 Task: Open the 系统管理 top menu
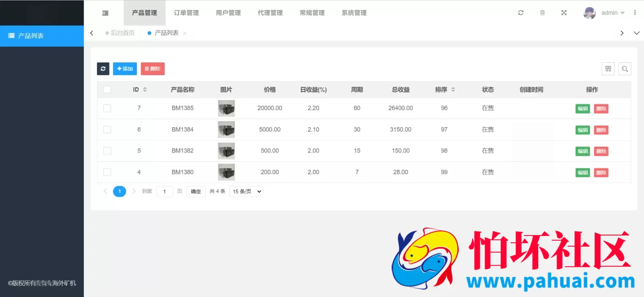[x=354, y=13]
